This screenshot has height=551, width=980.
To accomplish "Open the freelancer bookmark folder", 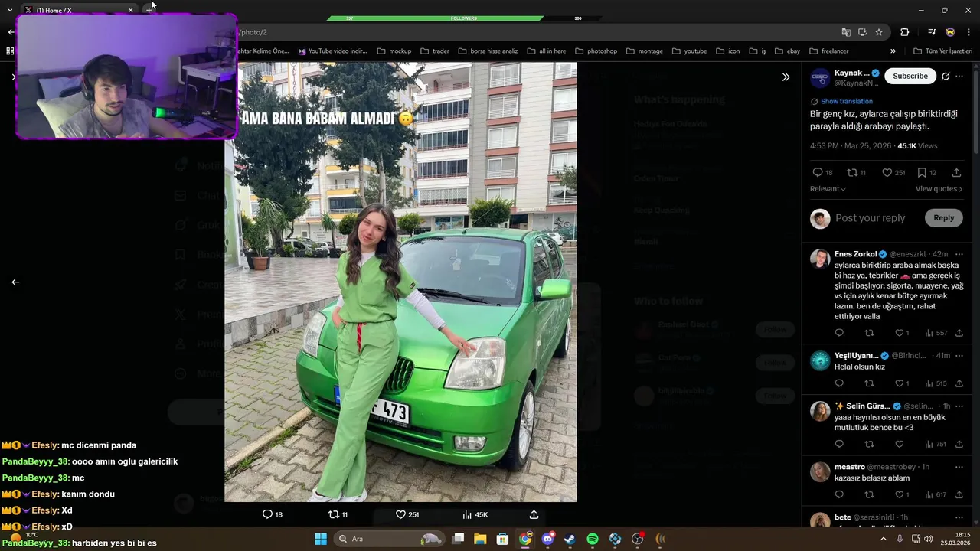I will (828, 51).
